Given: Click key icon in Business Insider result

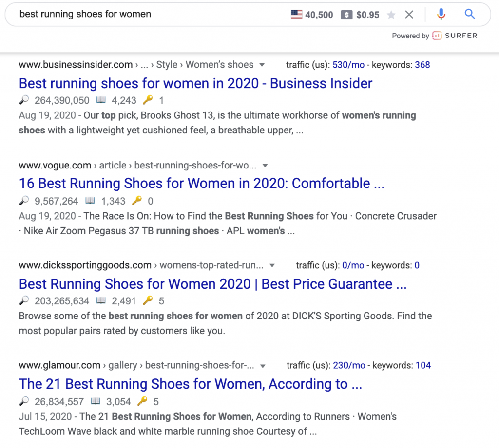Looking at the screenshot, I should (148, 100).
